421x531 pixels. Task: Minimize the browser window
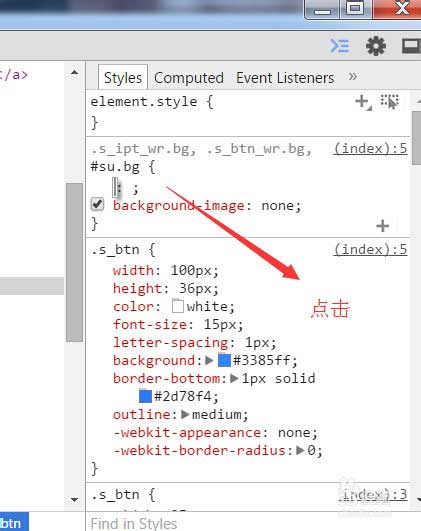point(322,10)
